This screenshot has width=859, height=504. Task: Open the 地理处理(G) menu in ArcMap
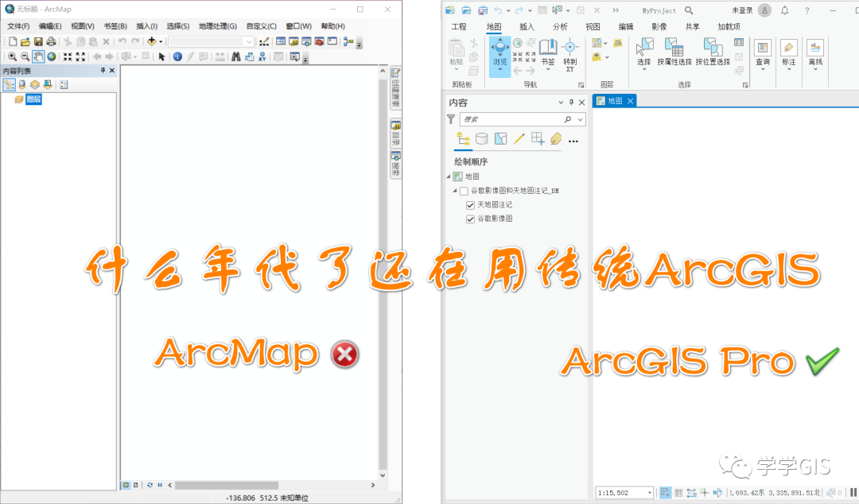(x=218, y=26)
